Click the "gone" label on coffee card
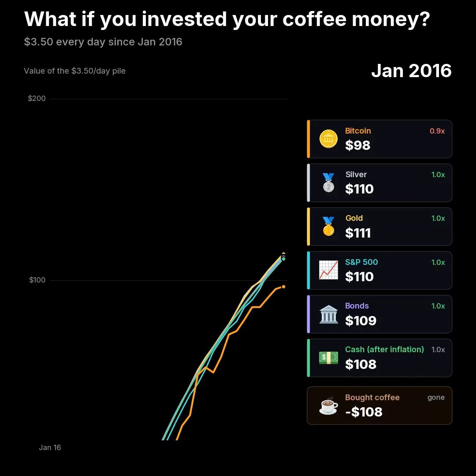Screen dimensions: 476x476 [x=436, y=398]
